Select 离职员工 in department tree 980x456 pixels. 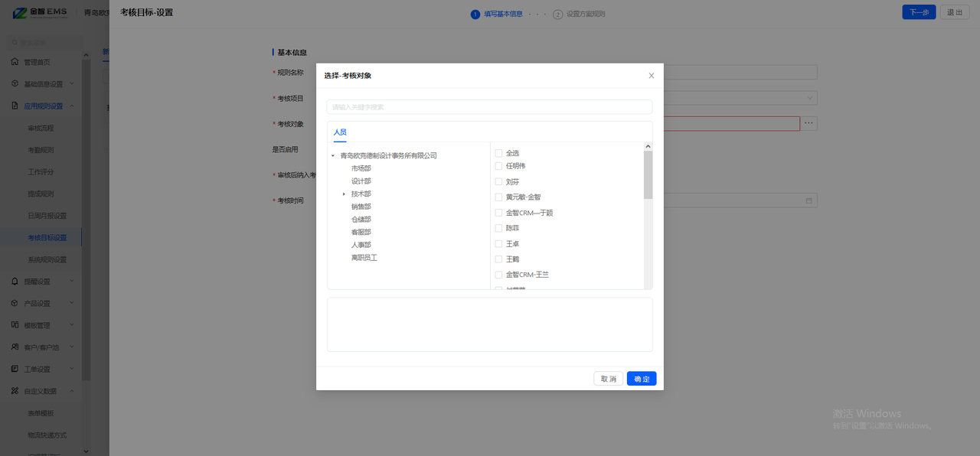point(364,258)
